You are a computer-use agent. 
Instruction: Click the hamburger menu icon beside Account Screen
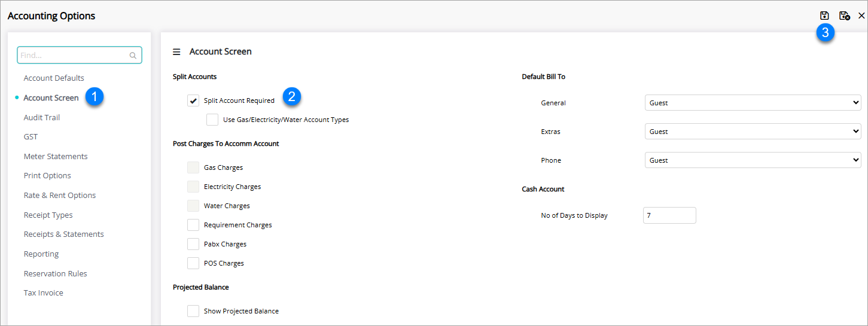pyautogui.click(x=176, y=52)
